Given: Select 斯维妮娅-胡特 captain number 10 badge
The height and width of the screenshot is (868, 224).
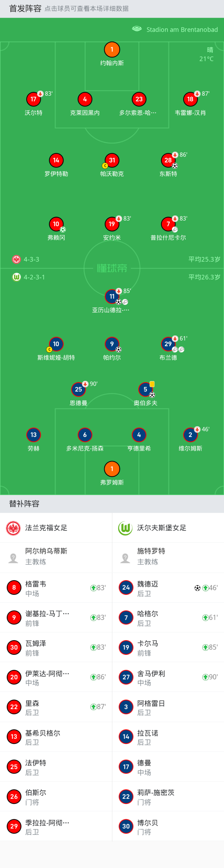Looking at the screenshot, I should (56, 344).
